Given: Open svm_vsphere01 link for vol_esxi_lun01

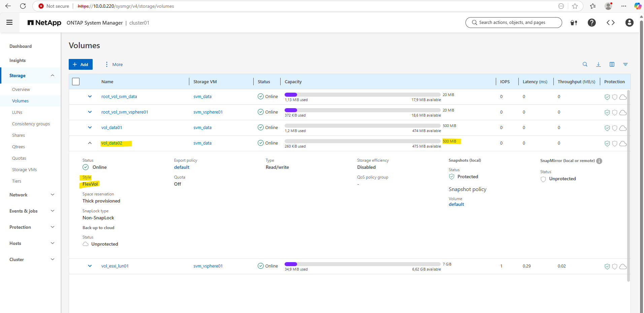Looking at the screenshot, I should (x=208, y=266).
